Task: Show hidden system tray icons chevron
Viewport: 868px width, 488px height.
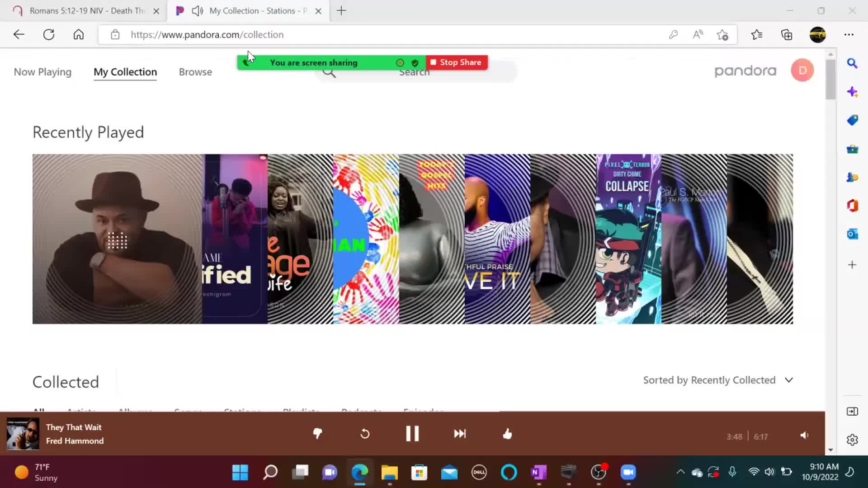Action: pyautogui.click(x=680, y=472)
